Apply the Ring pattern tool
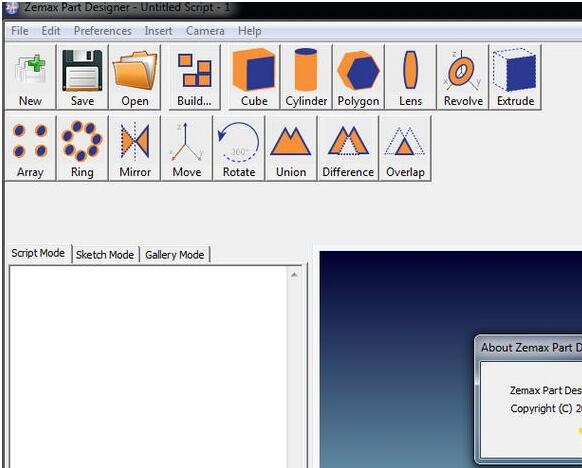Image resolution: width=582 pixels, height=468 pixels. [x=82, y=148]
